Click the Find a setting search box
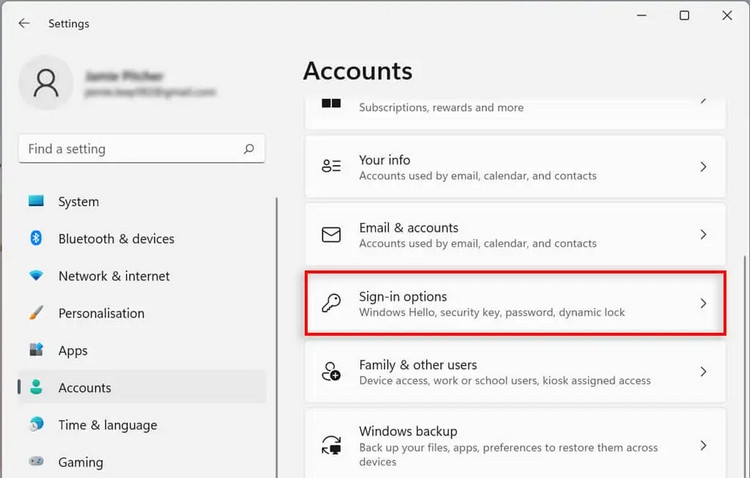750x478 pixels. tap(130, 149)
